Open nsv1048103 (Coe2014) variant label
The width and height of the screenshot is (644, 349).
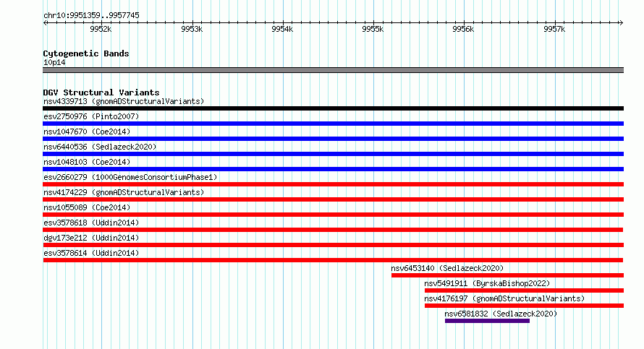tap(87, 162)
